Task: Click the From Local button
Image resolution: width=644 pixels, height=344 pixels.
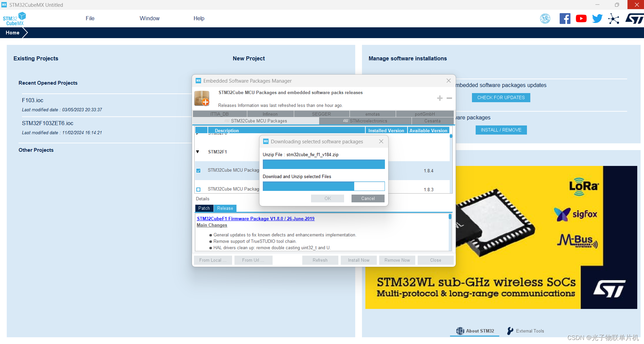Action: [x=213, y=260]
